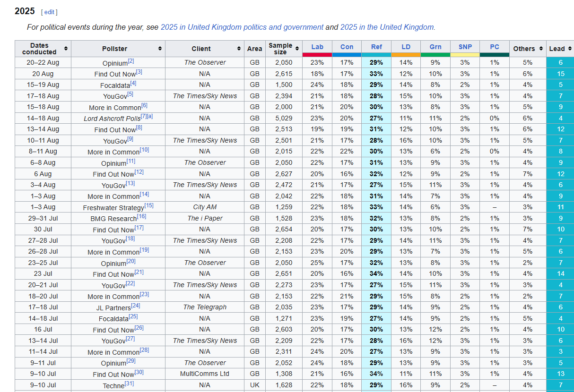Sort by Client column arrows
The height and width of the screenshot is (392, 574).
point(239,49)
